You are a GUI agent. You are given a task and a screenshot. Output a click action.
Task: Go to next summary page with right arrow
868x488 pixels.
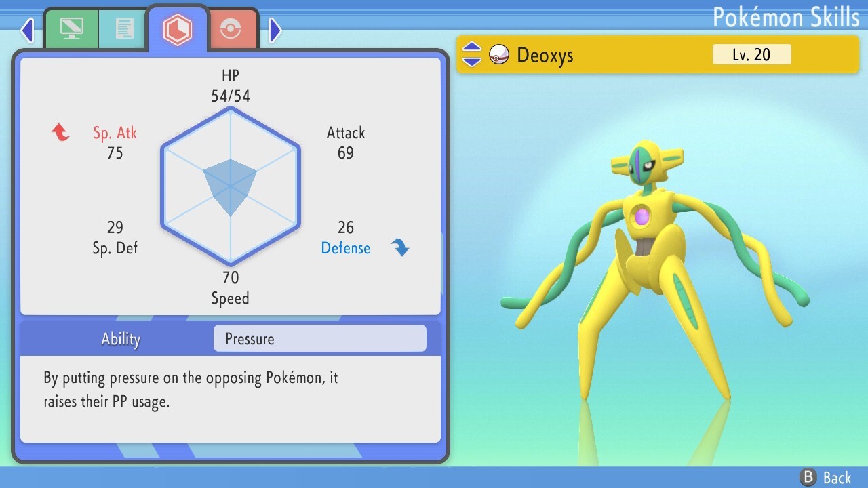point(275,30)
